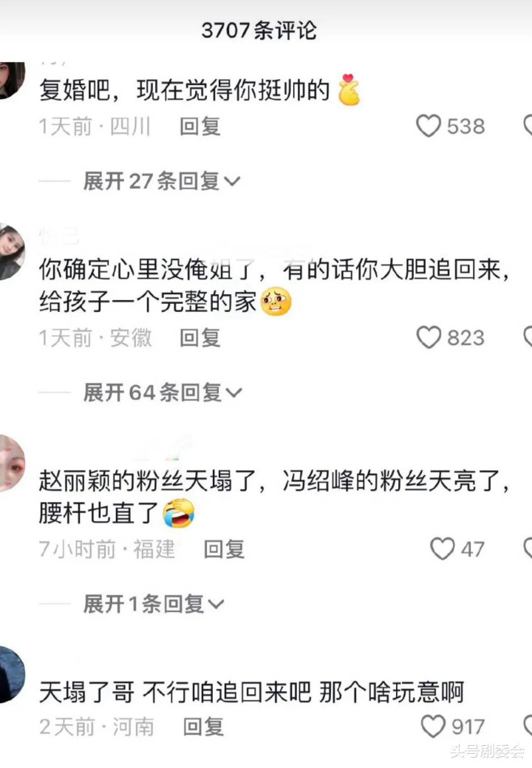The width and height of the screenshot is (532, 768).
Task: Open the Henan commenter's profile avatar
Action: [x=11, y=674]
